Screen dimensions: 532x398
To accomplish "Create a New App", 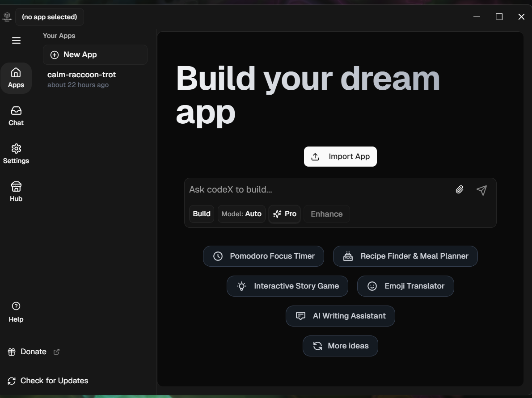I will pos(95,54).
